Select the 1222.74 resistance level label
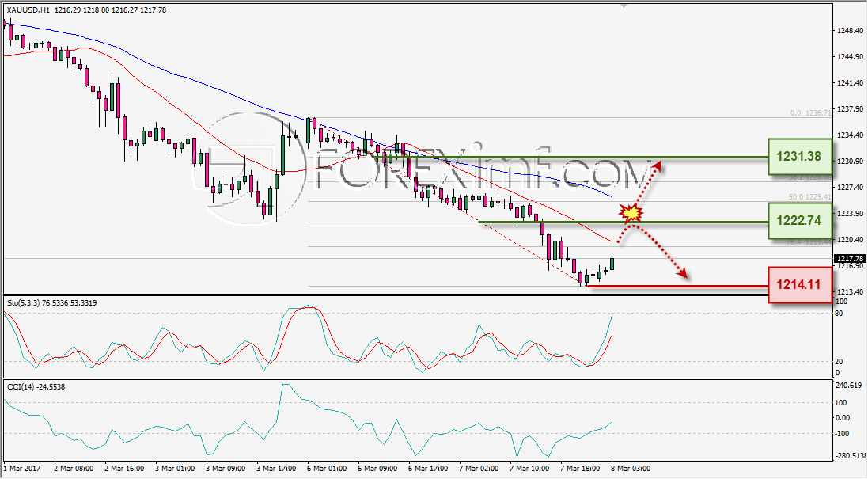The height and width of the screenshot is (479, 868). [799, 220]
